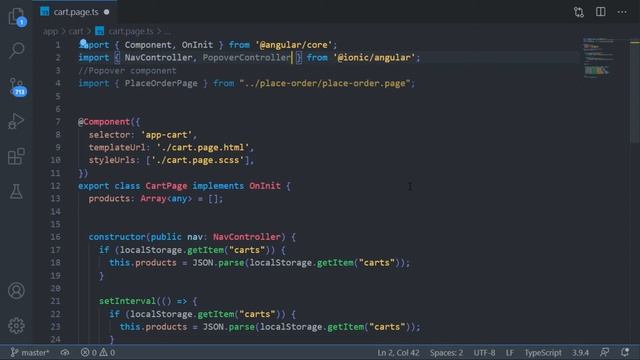
Task: Open the Search view icon
Action: pos(16,50)
